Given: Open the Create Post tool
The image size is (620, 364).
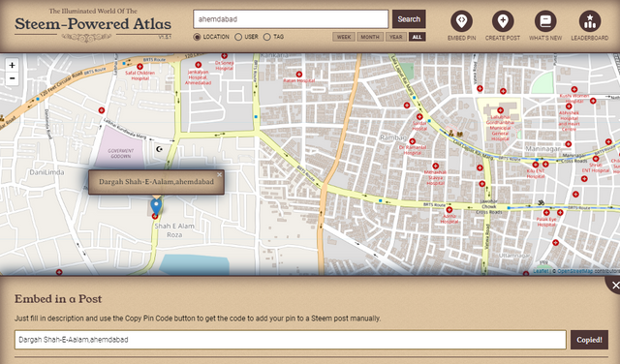Looking at the screenshot, I should click(x=503, y=21).
